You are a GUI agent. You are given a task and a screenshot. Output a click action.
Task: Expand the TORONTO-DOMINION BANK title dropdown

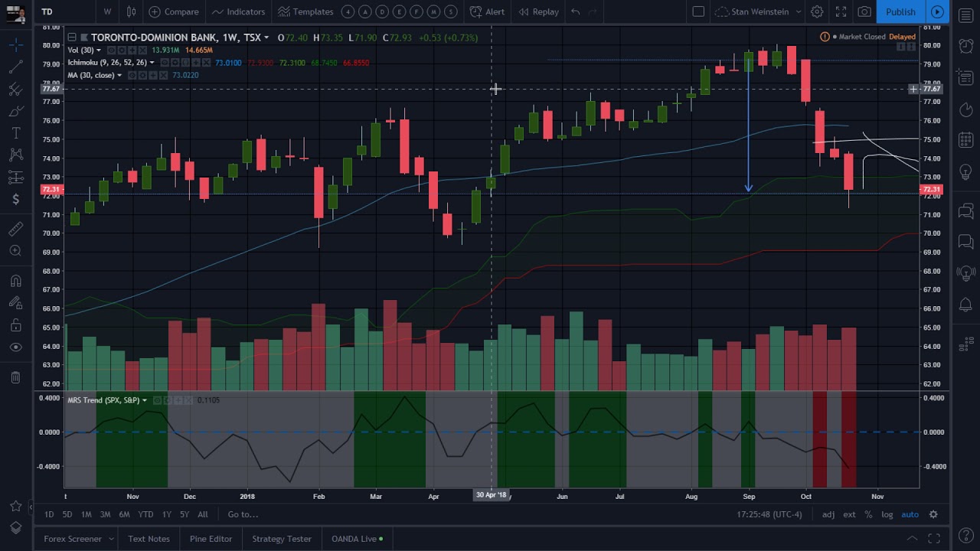[x=266, y=37]
